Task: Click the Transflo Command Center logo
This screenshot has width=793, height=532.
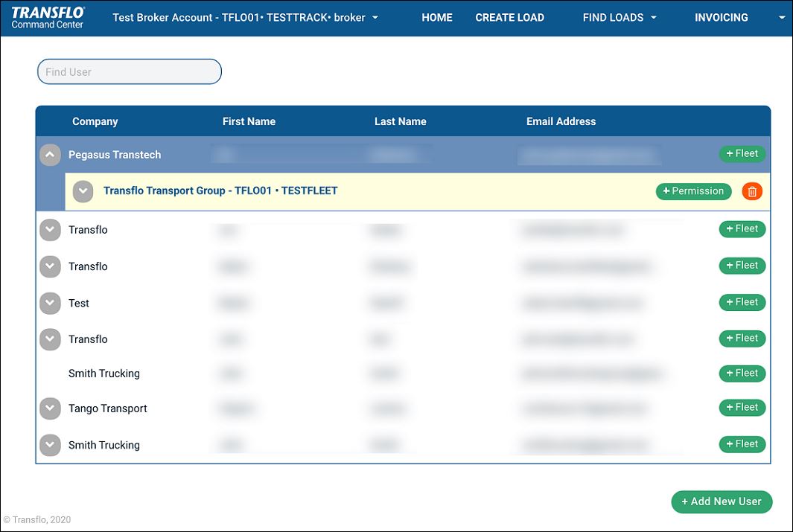Action: click(x=48, y=18)
